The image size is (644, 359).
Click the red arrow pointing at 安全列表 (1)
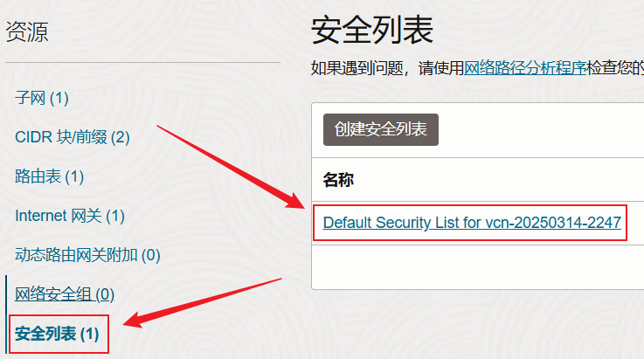203,303
